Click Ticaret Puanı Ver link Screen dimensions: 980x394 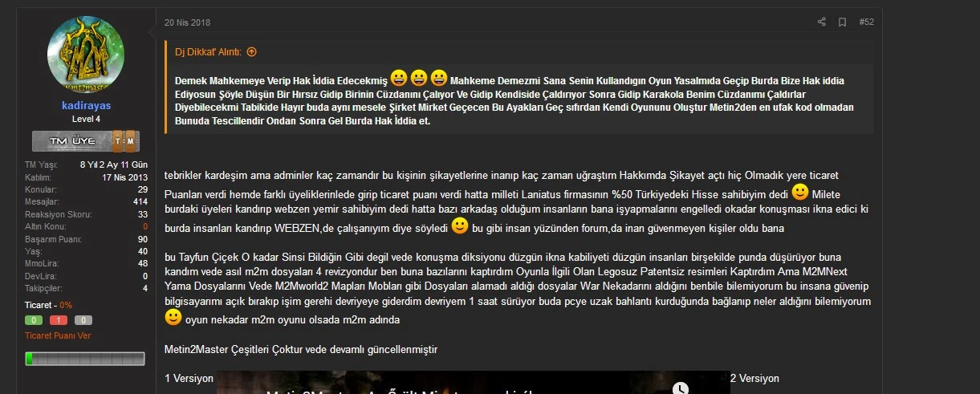point(58,335)
